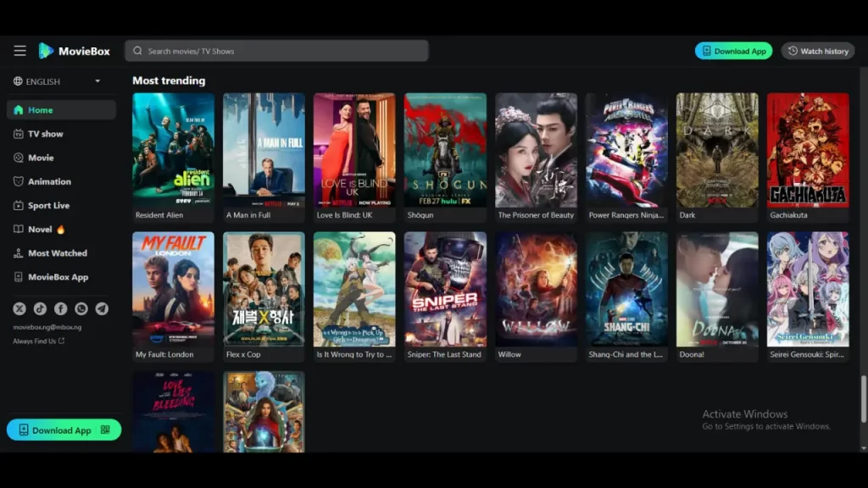868x488 pixels.
Task: Open the Telegram social icon
Action: (102, 308)
